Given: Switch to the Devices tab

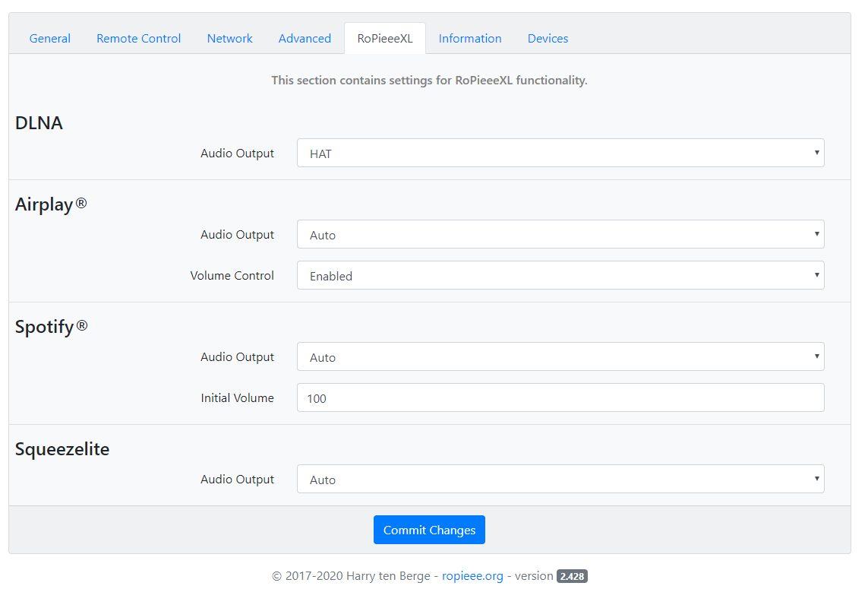Looking at the screenshot, I should pos(548,39).
